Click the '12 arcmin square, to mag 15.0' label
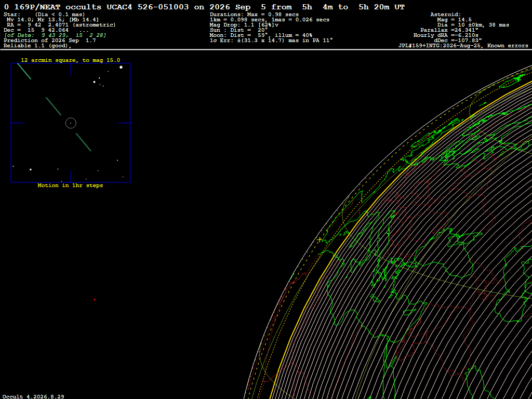Image resolution: width=532 pixels, height=399 pixels. click(71, 60)
